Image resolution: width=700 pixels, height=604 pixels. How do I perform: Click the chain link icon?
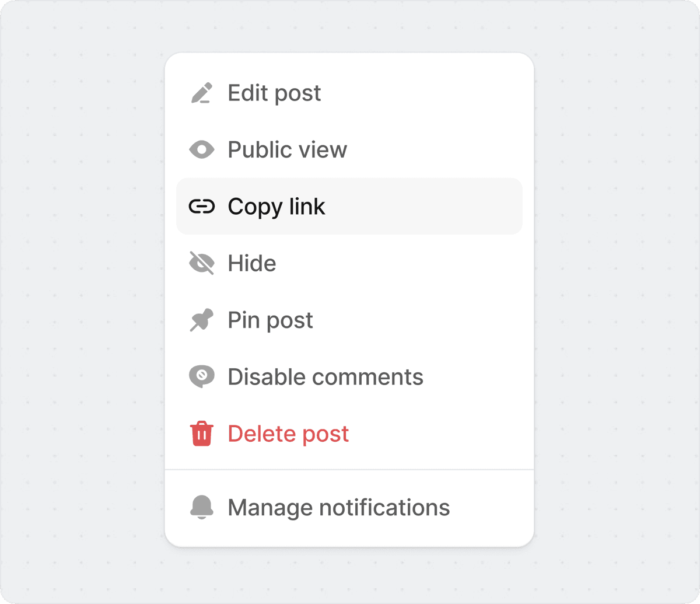202,207
